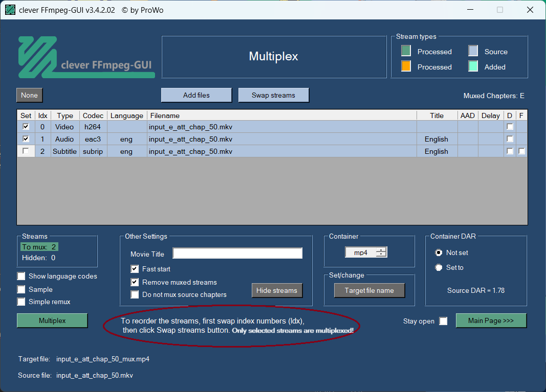Toggle D checkbox in the Subtitle row
Screen dimensions: 546x392
tap(510, 151)
